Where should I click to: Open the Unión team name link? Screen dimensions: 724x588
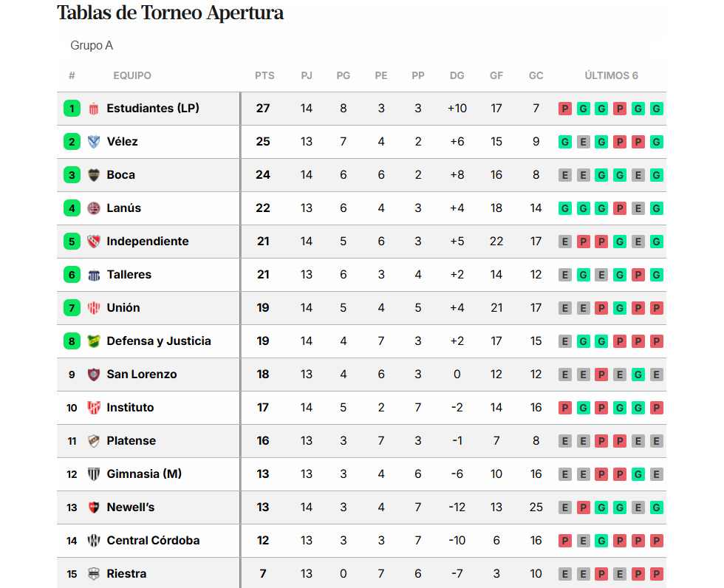pos(123,308)
